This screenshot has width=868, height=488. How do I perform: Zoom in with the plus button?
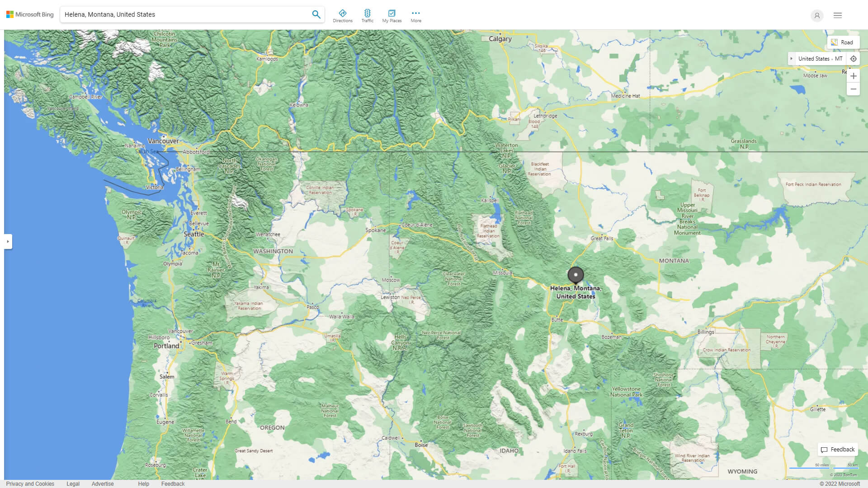point(853,76)
